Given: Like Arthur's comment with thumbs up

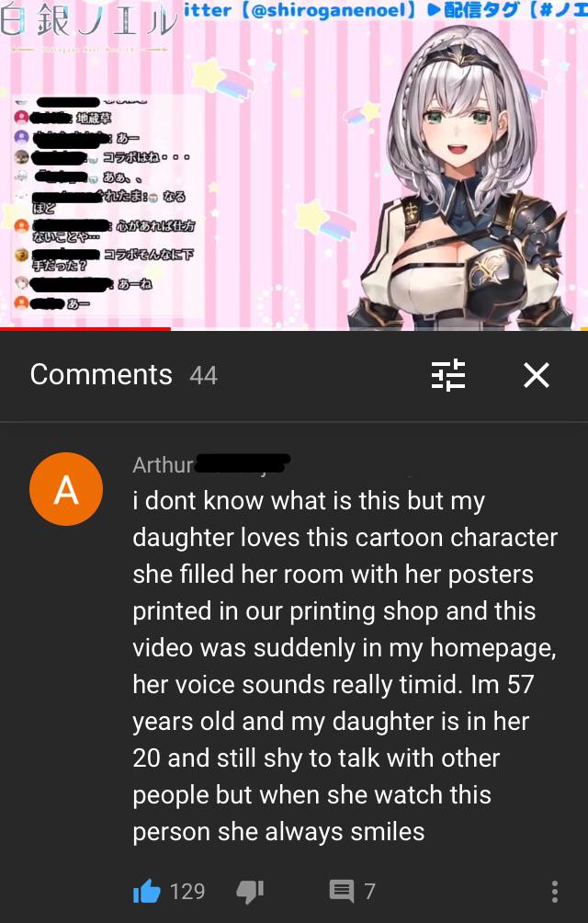Looking at the screenshot, I should click(146, 891).
